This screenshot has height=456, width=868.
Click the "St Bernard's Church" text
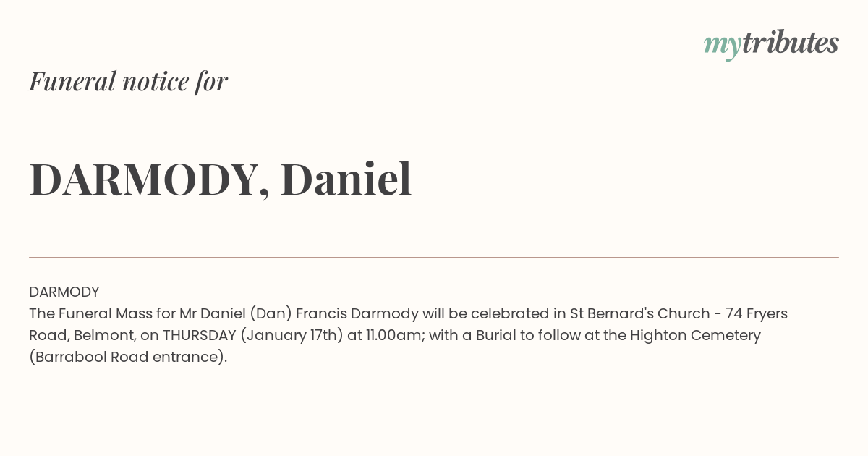(x=640, y=313)
